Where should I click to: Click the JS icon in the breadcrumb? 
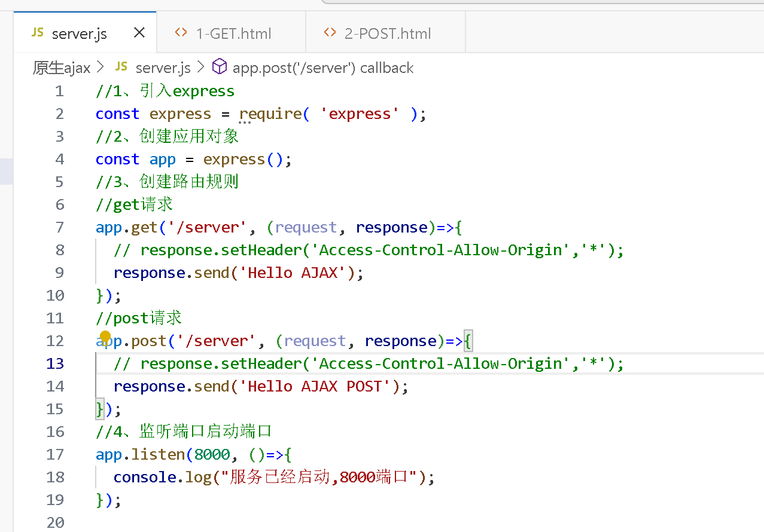(x=121, y=67)
